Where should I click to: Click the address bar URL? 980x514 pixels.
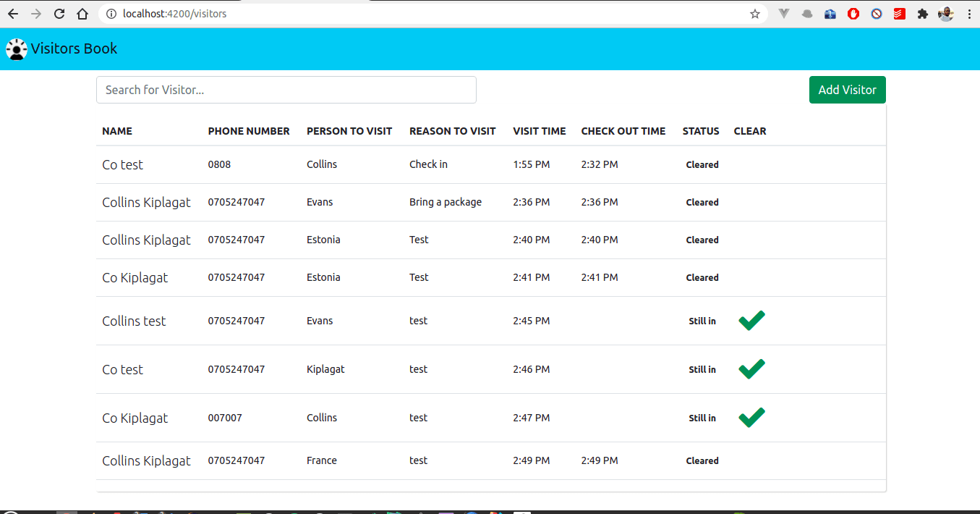175,14
